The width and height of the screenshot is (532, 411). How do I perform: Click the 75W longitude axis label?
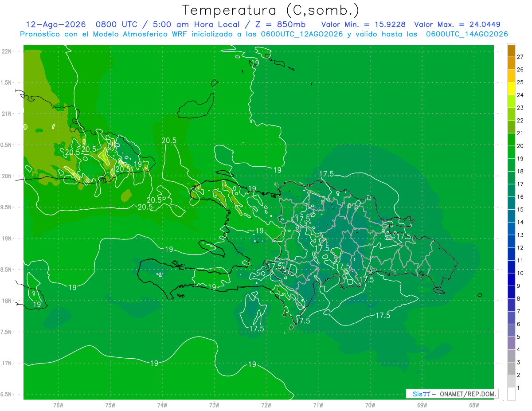tap(110, 405)
